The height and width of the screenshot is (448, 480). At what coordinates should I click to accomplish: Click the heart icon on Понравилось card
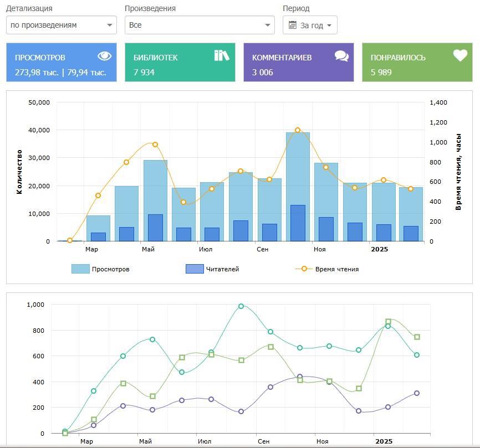tap(460, 55)
